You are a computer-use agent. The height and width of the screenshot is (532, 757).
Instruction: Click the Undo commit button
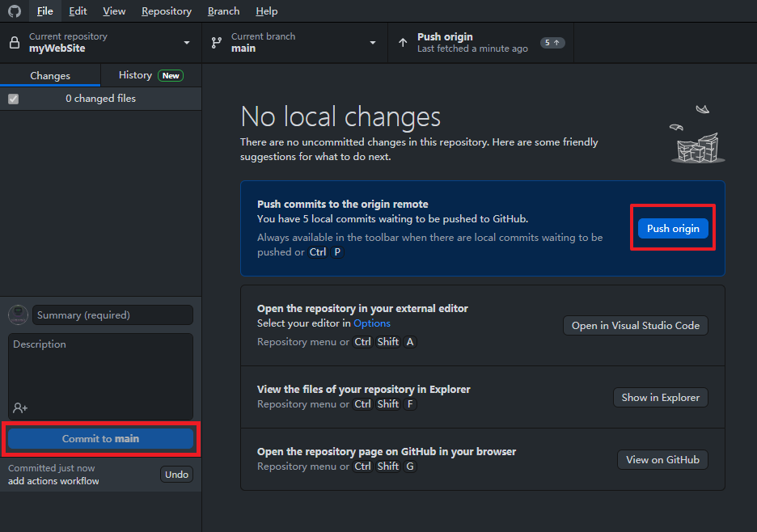[176, 475]
